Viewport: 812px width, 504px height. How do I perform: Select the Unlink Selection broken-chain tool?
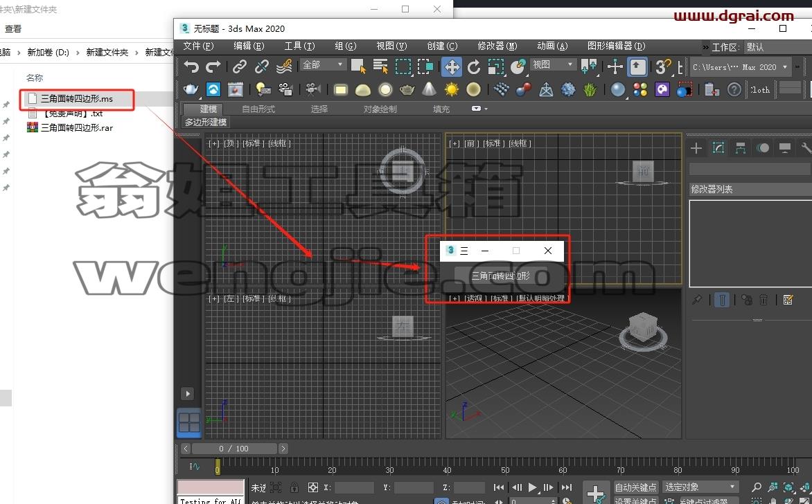pyautogui.click(x=261, y=66)
